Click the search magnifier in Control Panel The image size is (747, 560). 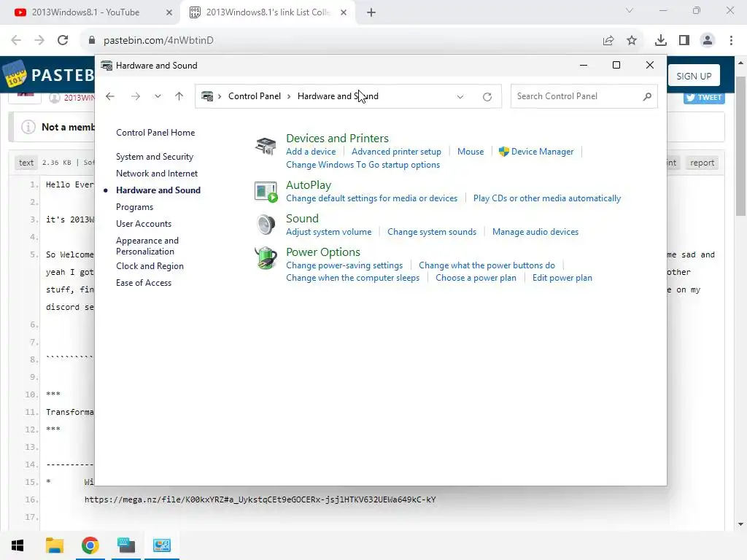click(x=647, y=97)
